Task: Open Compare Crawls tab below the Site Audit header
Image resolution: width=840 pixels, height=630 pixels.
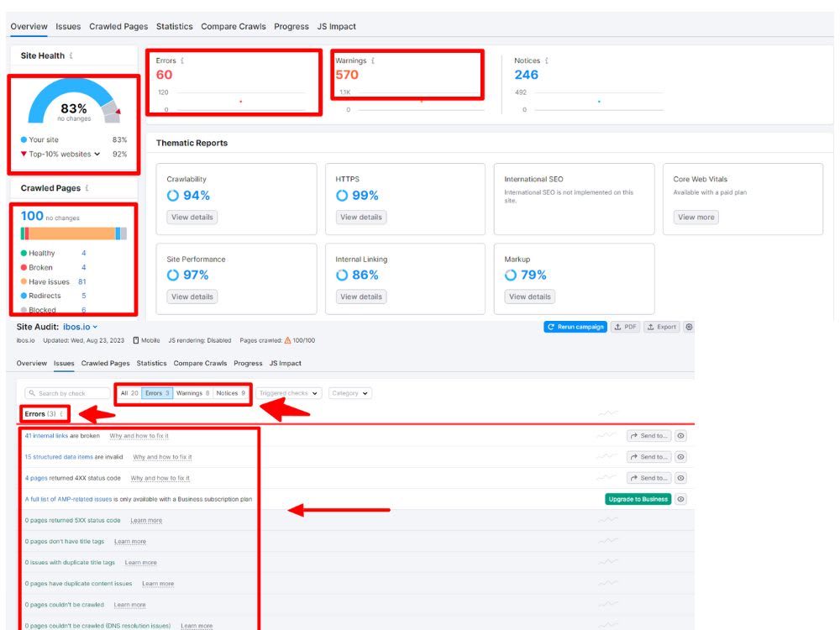Action: coord(200,363)
